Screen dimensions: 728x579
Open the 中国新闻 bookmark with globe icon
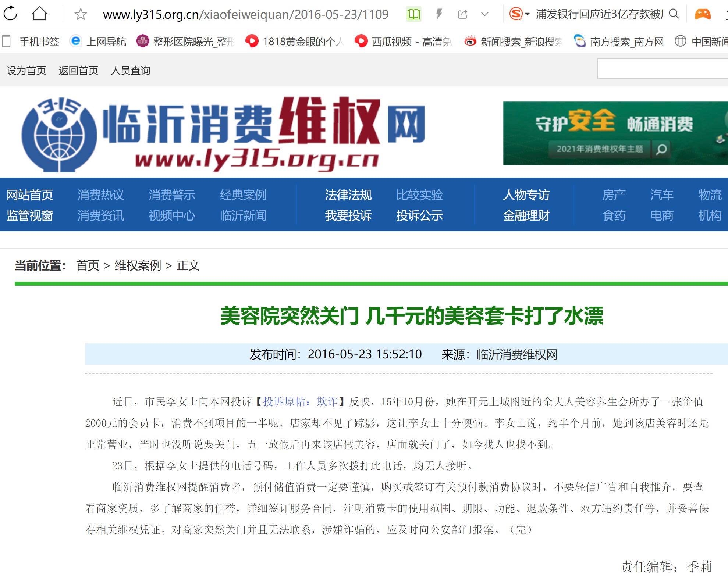pos(701,42)
